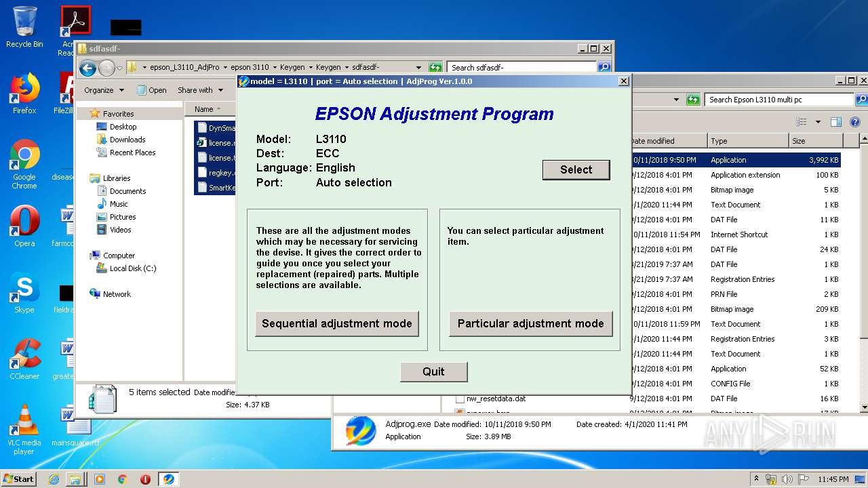Click the magnifier icon beside Search sdfasdf-
Screen dimensions: 868x488
[x=604, y=67]
